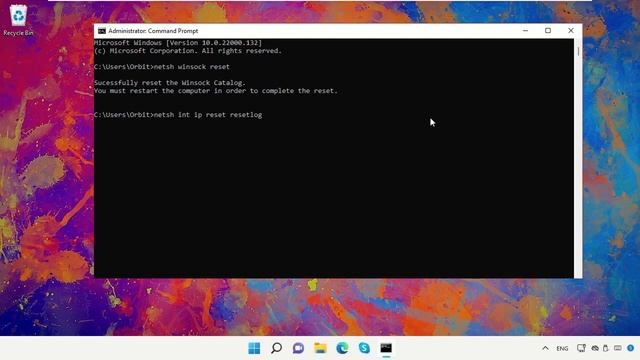Open the Recycle Bin desktop icon
Viewport: 640px width, 360px height.
point(18,20)
